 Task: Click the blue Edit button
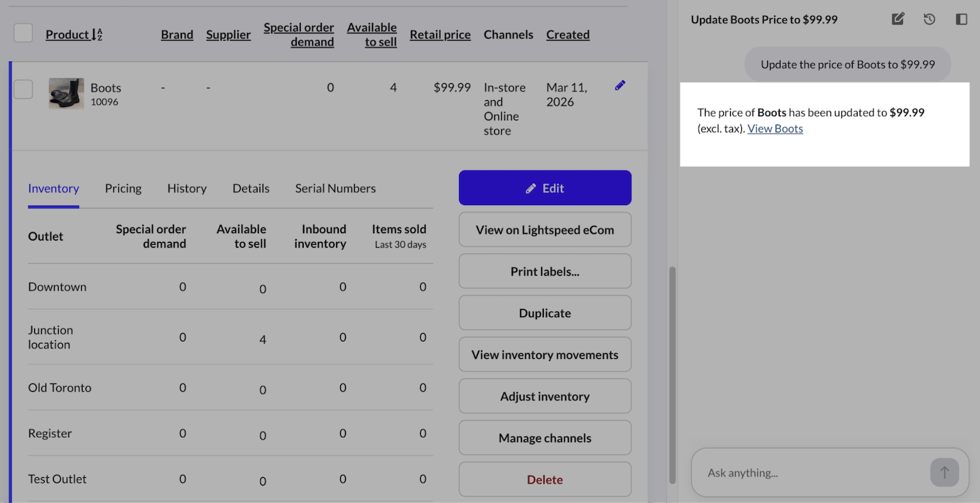point(545,188)
